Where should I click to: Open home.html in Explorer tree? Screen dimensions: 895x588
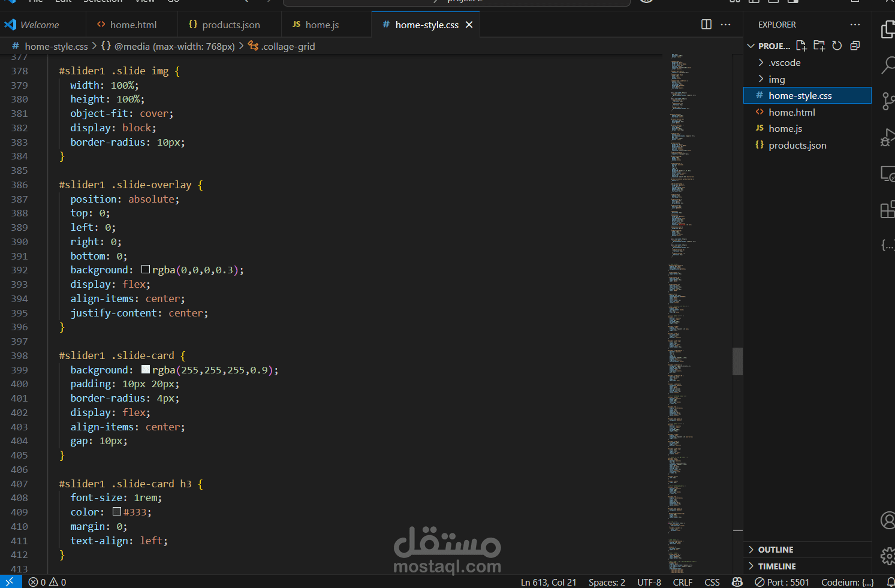pyautogui.click(x=807, y=112)
